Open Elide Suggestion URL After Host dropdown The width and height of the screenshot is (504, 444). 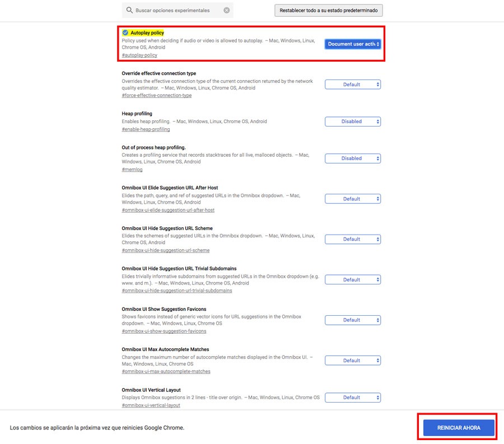[x=353, y=199]
